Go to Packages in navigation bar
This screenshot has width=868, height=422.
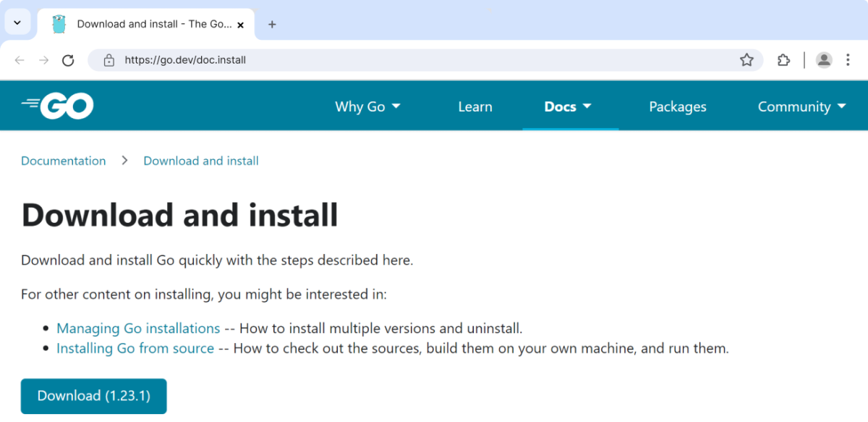click(x=677, y=106)
